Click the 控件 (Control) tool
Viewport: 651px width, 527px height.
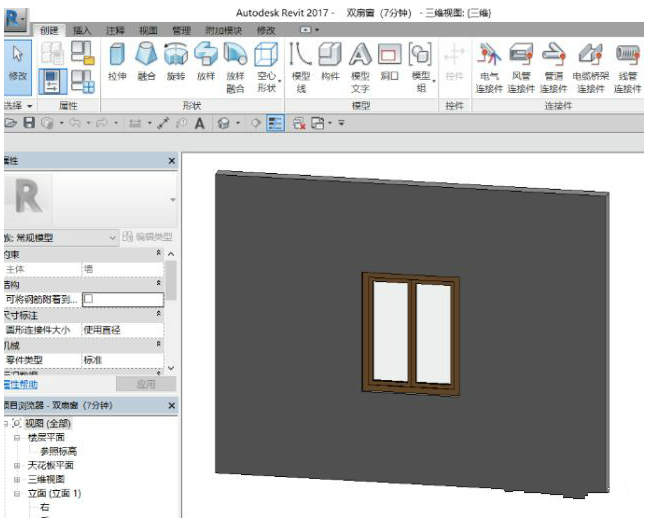[454, 62]
